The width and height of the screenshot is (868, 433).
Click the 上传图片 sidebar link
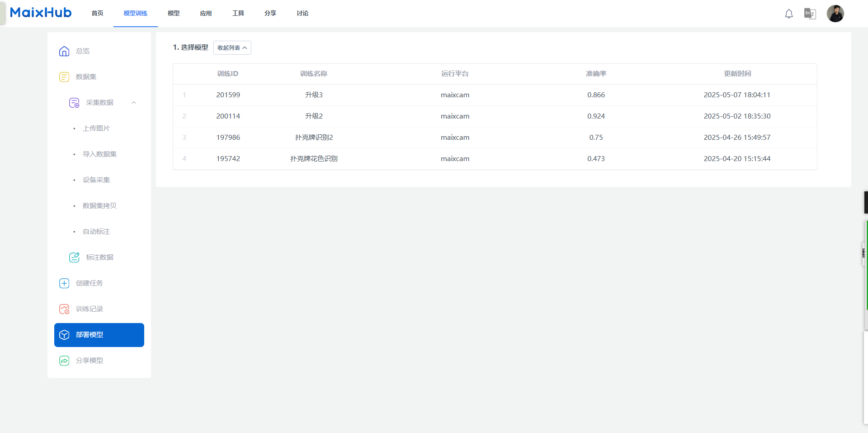pyautogui.click(x=96, y=128)
